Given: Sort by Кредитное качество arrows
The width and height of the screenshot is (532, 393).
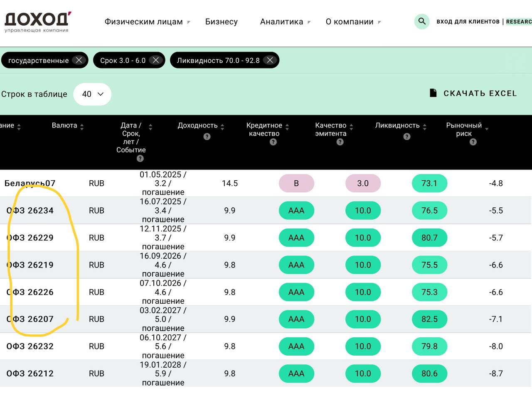Looking at the screenshot, I should pos(287,127).
